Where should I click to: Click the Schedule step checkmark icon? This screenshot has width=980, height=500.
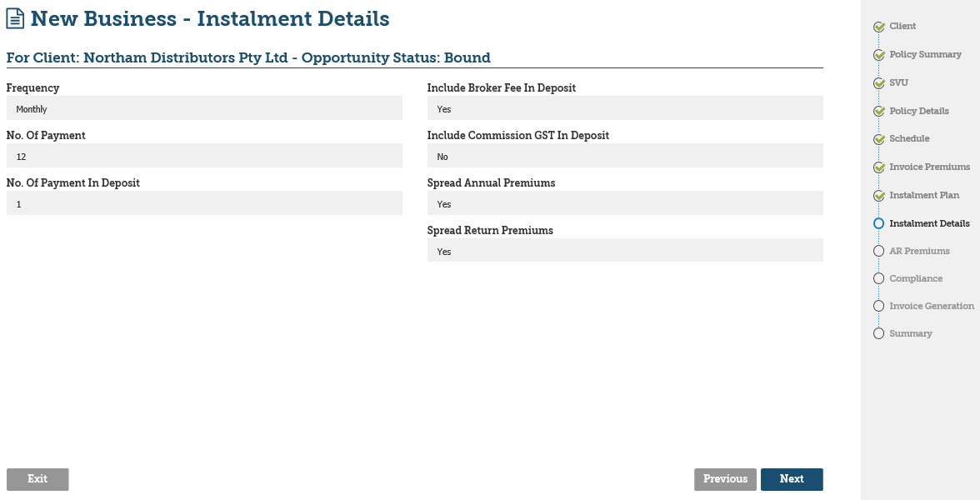[x=878, y=139]
